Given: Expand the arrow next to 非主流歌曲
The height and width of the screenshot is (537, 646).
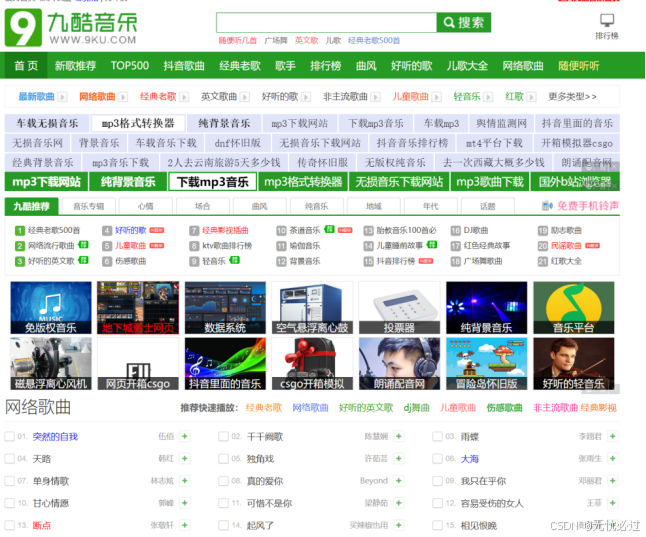Looking at the screenshot, I should click(x=375, y=97).
